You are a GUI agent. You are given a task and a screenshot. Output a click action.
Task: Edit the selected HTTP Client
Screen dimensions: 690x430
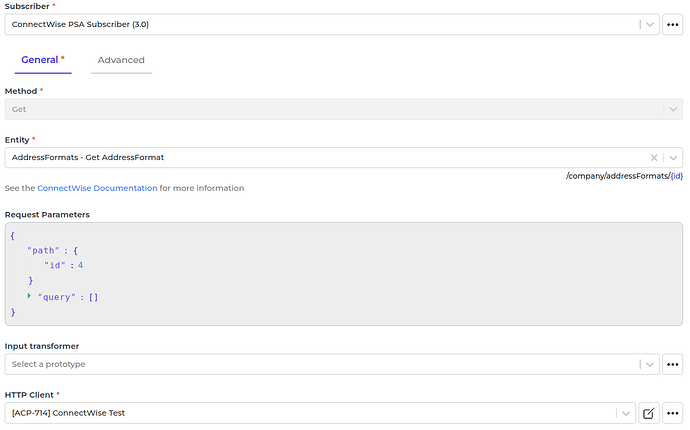click(648, 413)
